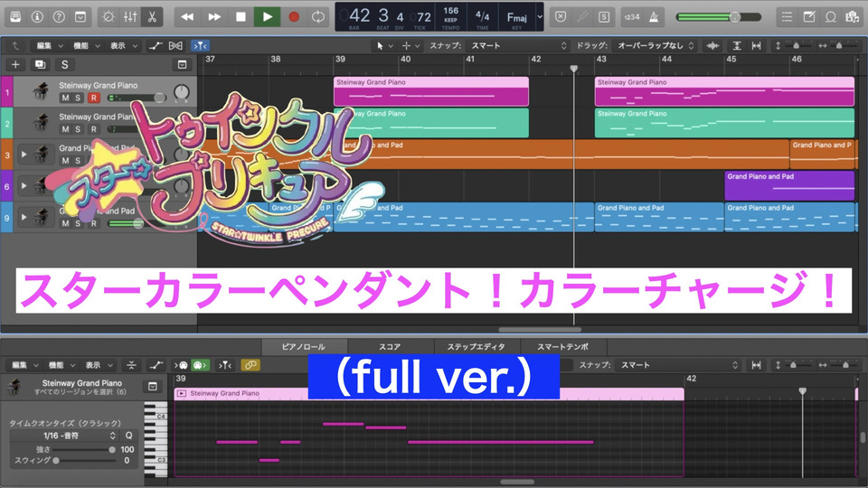Click the Q quantize button
Viewport: 868px width, 488px height.
pos(128,436)
